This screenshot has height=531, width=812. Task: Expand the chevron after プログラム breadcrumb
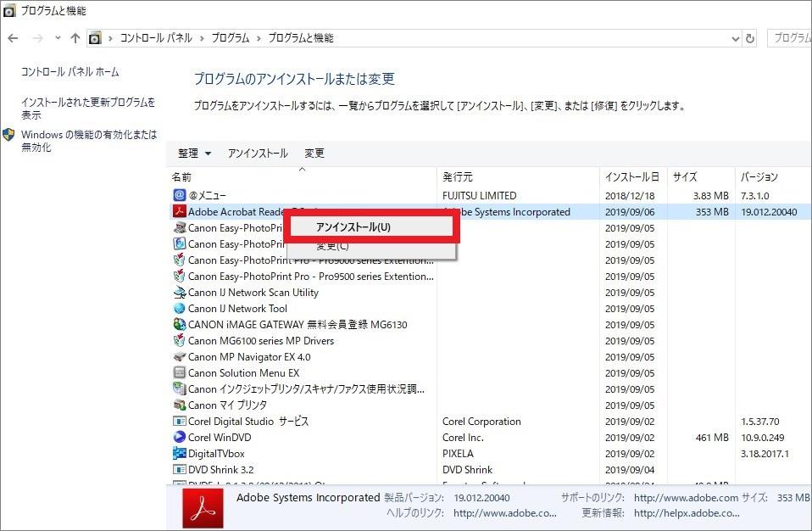pyautogui.click(x=259, y=38)
